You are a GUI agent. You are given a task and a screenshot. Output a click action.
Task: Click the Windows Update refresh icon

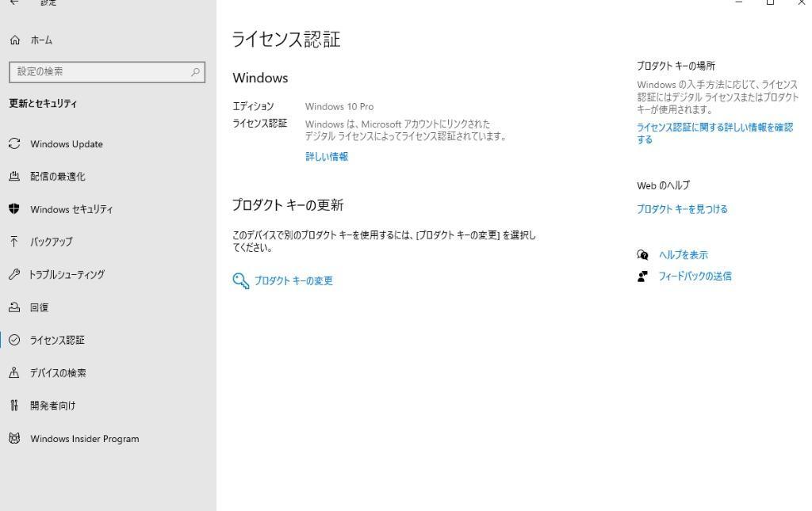point(14,143)
